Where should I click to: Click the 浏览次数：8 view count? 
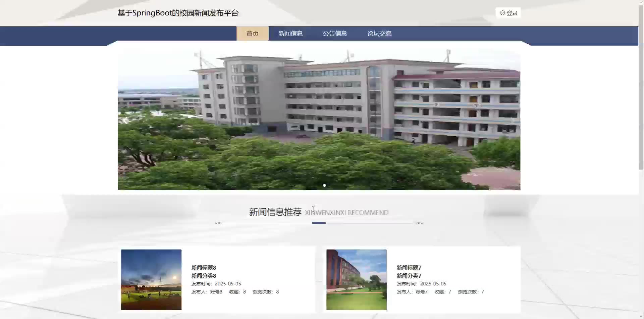(266, 292)
